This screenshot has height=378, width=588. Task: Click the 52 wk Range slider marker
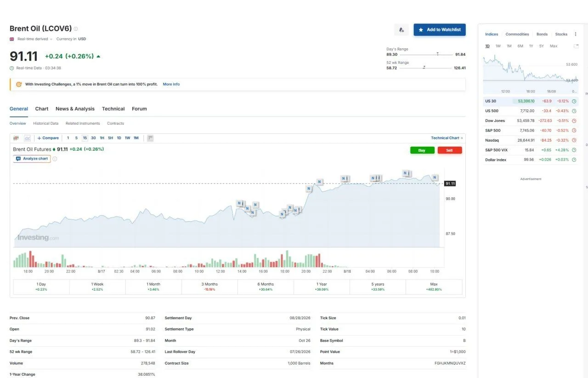pos(424,67)
